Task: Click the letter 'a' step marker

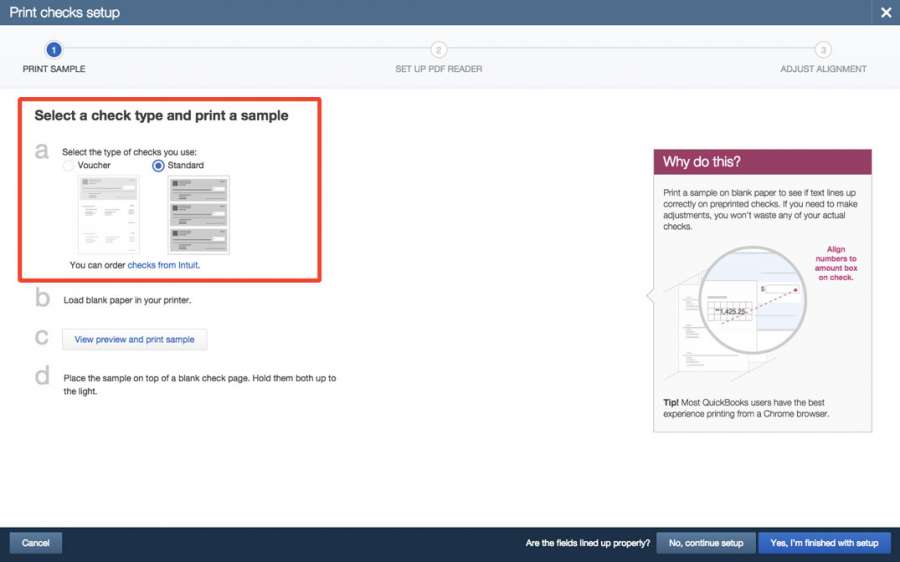Action: [42, 152]
